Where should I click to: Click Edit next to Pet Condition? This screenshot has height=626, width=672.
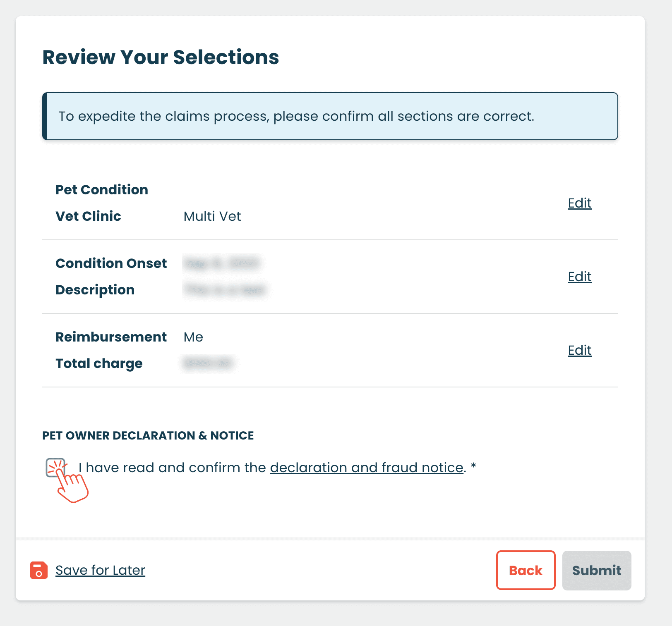(579, 203)
